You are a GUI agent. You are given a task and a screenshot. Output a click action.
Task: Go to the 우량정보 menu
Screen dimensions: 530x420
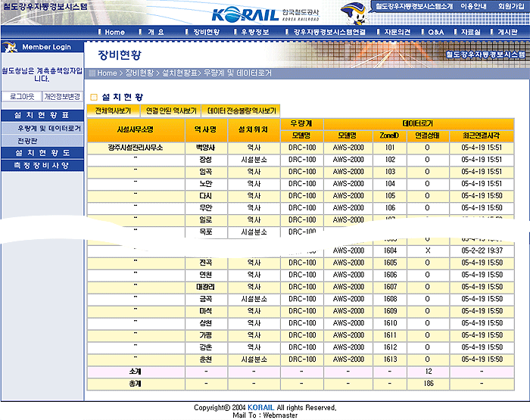pos(254,33)
